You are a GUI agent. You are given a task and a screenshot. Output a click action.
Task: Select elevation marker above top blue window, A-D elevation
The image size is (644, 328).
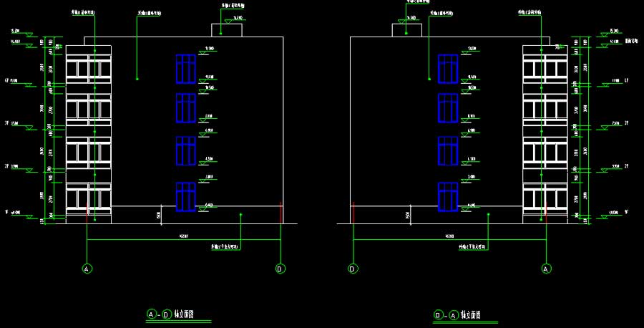tap(208, 50)
